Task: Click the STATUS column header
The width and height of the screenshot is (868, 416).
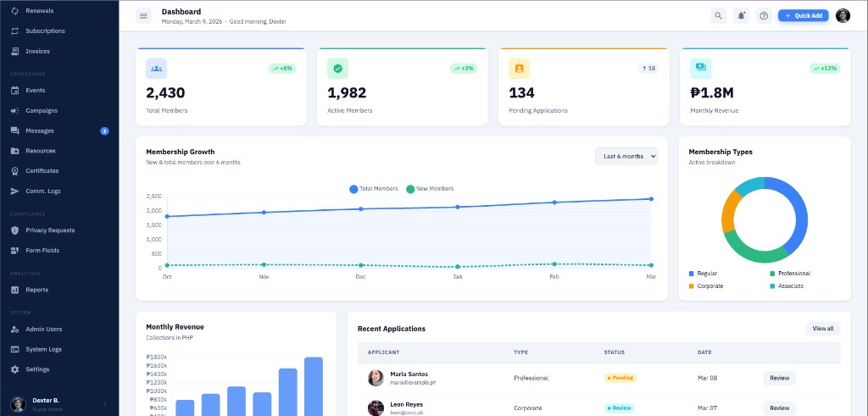Action: (614, 353)
